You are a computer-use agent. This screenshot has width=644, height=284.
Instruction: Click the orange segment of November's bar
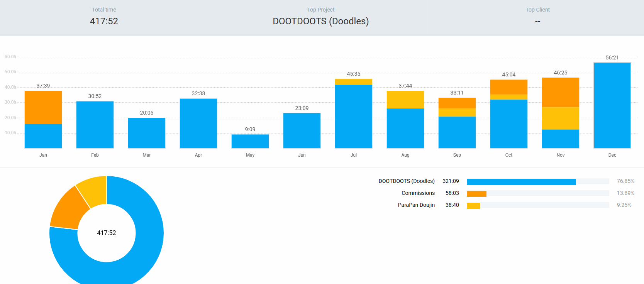coord(561,92)
